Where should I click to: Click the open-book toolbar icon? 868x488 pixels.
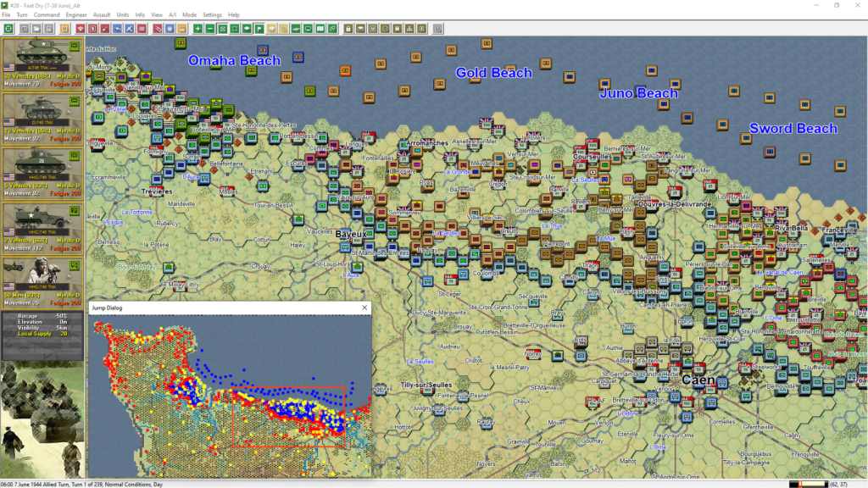point(321,29)
